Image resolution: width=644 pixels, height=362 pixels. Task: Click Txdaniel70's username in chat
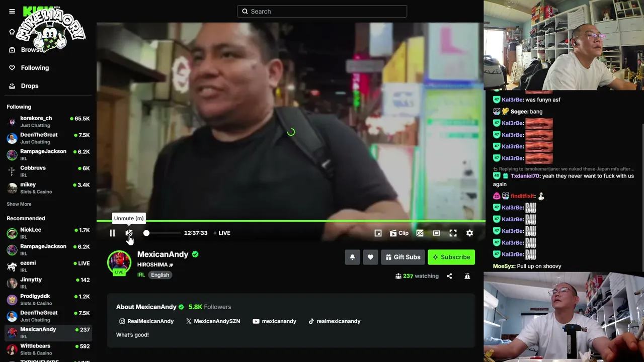(525, 176)
